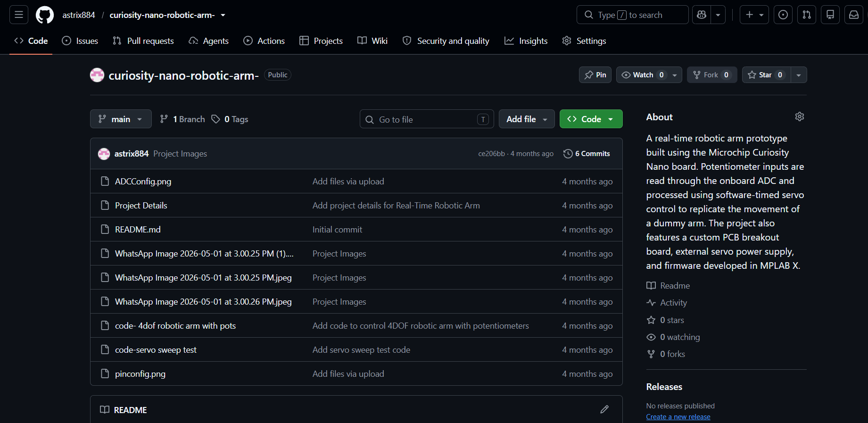868x423 pixels.
Task: Open the Actions tab
Action: tap(264, 41)
